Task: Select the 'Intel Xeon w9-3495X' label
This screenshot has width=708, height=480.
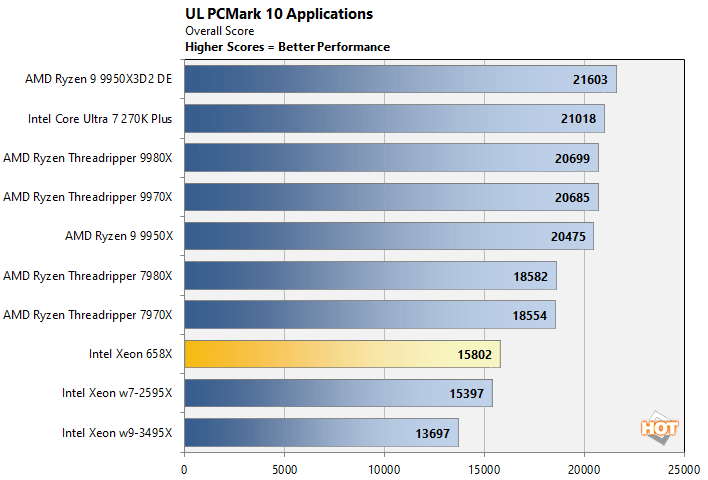Action: pyautogui.click(x=117, y=433)
